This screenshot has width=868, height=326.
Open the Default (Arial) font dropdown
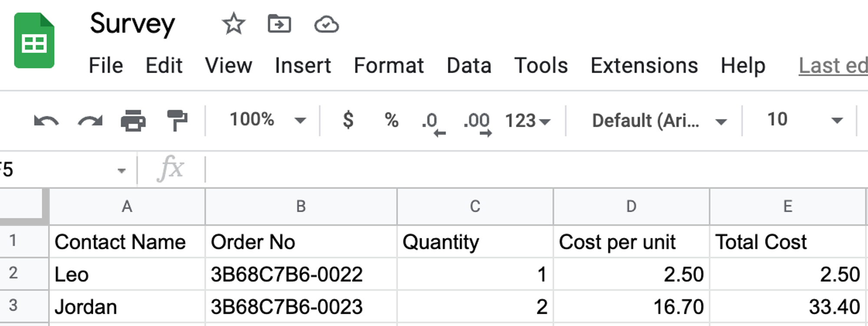(658, 121)
